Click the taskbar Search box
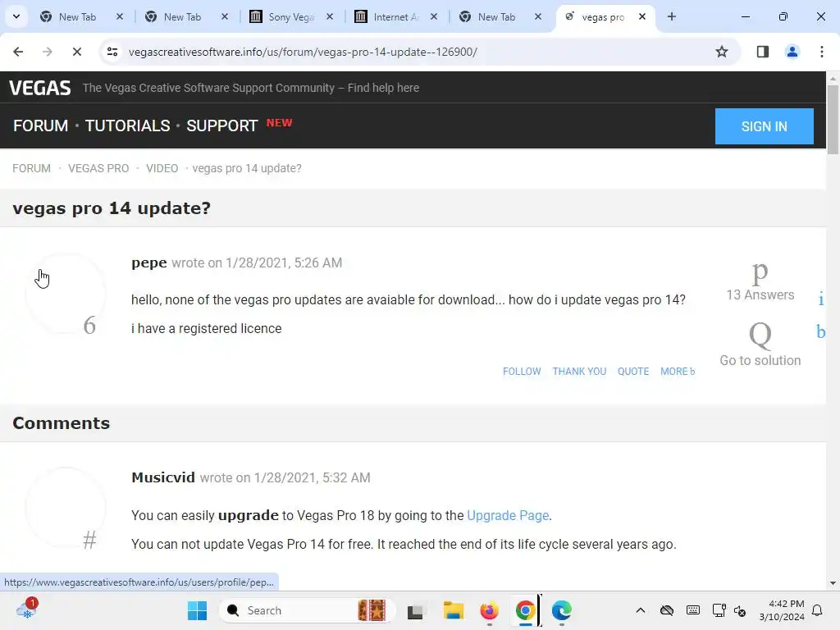Screen dimensions: 840x630 [x=308, y=610]
